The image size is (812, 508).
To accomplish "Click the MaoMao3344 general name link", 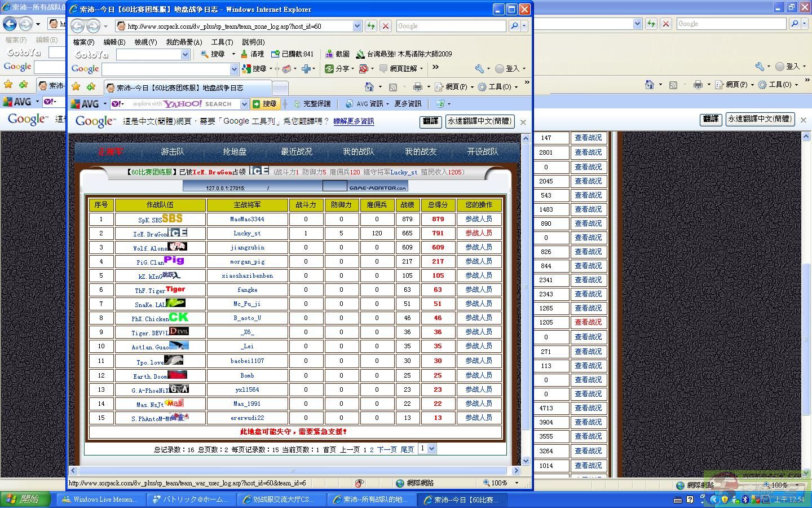I will click(x=247, y=219).
